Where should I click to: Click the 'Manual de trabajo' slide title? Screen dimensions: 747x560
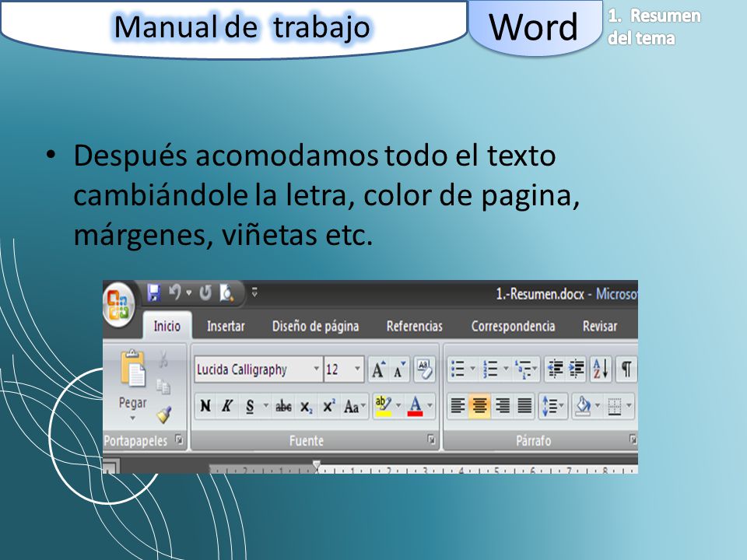[242, 27]
